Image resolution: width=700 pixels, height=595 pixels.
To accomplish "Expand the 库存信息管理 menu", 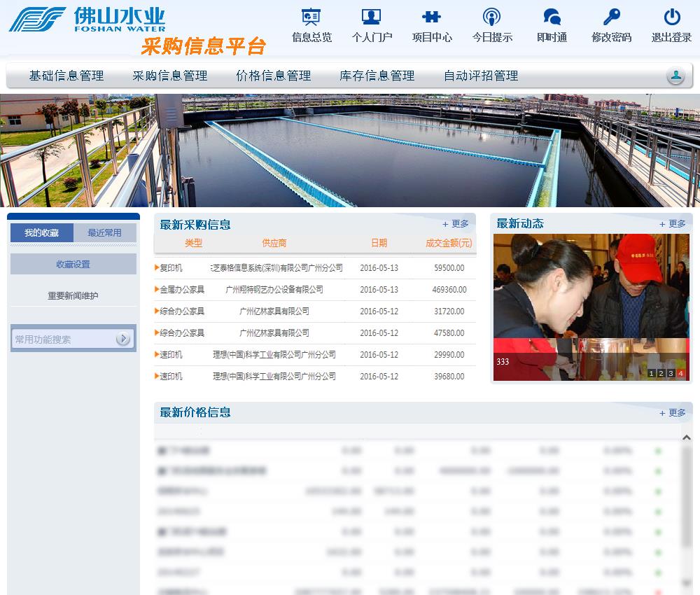I will (377, 76).
